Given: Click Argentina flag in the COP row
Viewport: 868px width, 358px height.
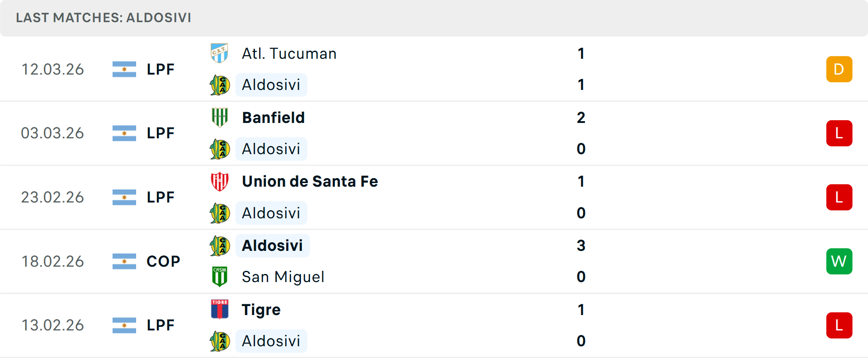Looking at the screenshot, I should (x=124, y=261).
